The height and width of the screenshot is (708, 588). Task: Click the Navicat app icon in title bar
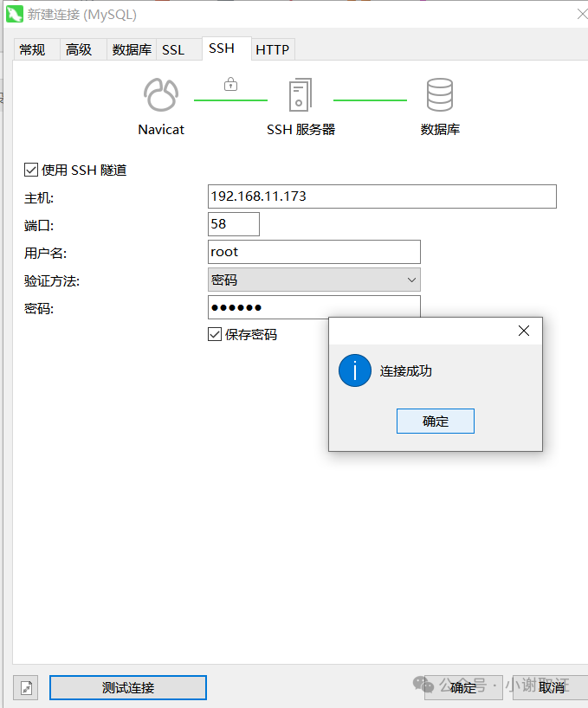tap(14, 15)
